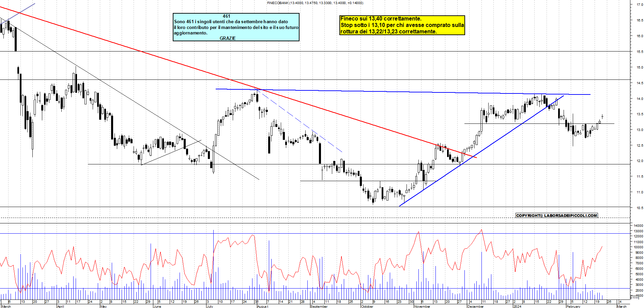
Task: Click the 14.0 price axis label
Action: (x=640, y=99)
